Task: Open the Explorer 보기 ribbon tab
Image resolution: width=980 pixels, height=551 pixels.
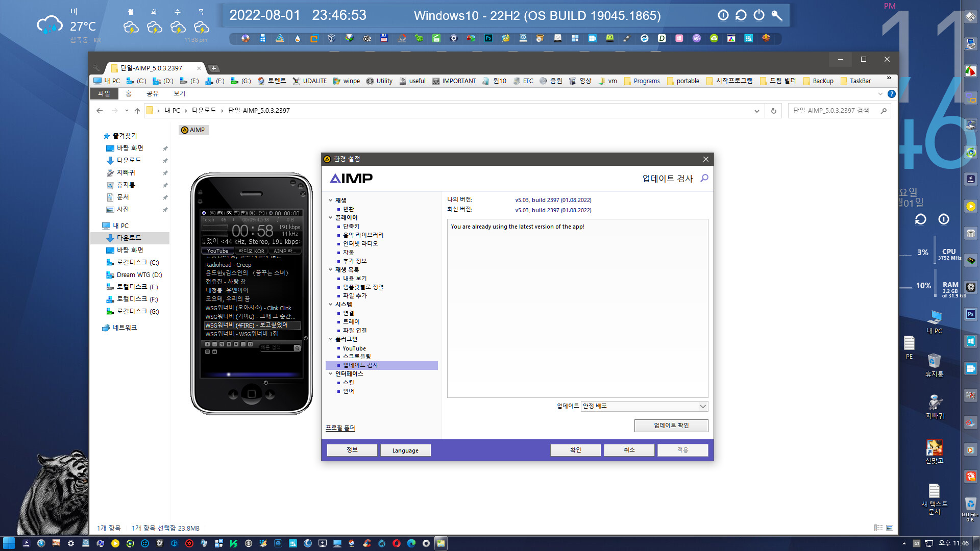Action: pos(179,94)
